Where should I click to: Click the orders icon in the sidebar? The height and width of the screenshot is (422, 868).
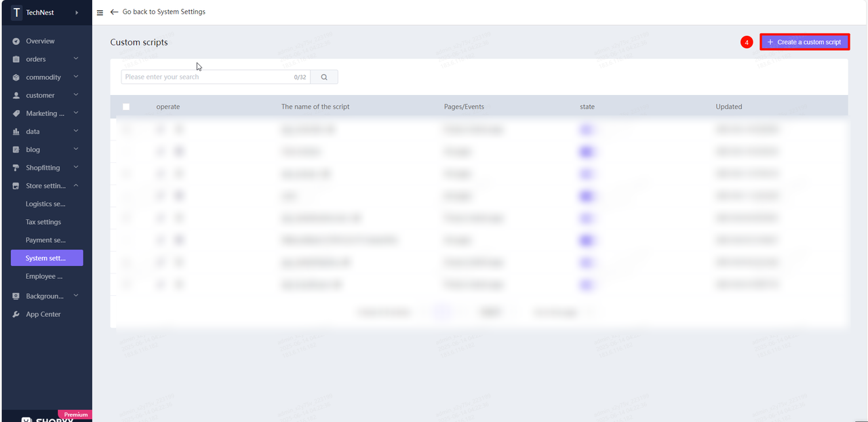point(16,59)
